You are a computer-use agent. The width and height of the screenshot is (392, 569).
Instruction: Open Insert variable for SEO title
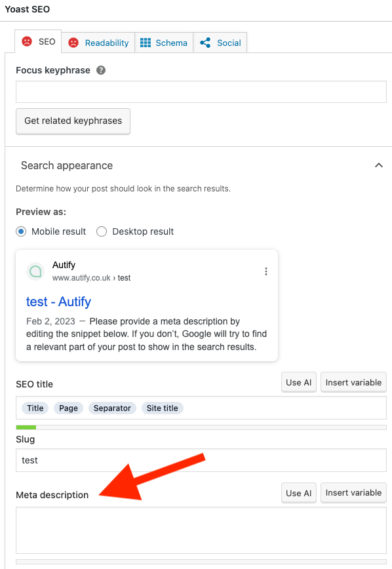(x=353, y=382)
